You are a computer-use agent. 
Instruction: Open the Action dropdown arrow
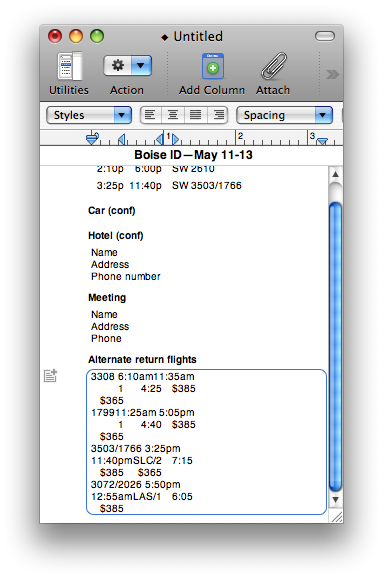141,66
